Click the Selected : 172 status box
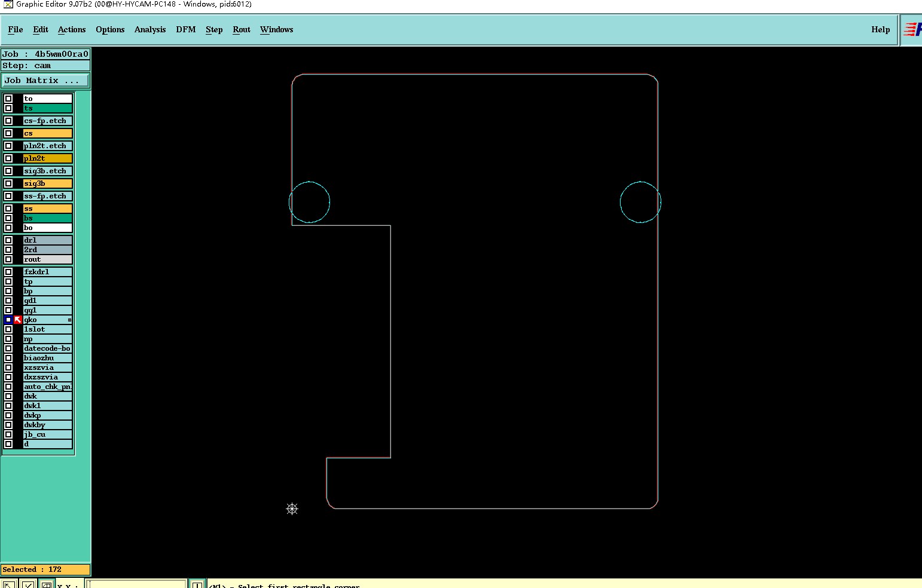This screenshot has height=588, width=922. [x=45, y=569]
